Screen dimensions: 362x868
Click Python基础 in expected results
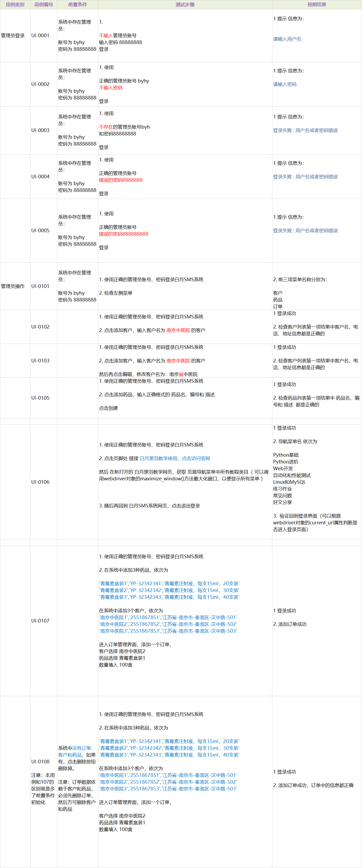[286, 455]
